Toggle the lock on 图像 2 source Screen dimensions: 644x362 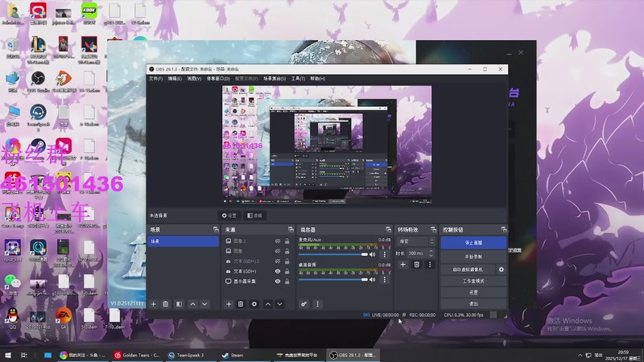coord(287,241)
